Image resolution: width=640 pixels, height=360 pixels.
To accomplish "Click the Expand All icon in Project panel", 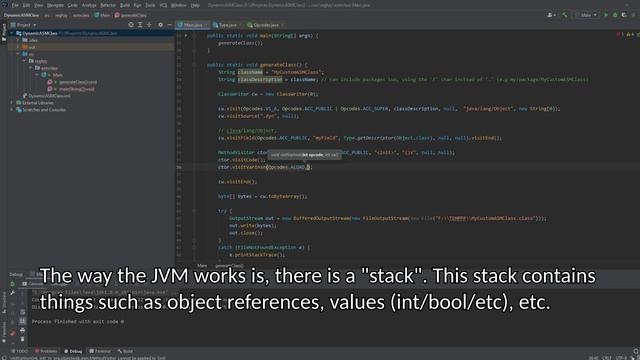I will 140,25.
